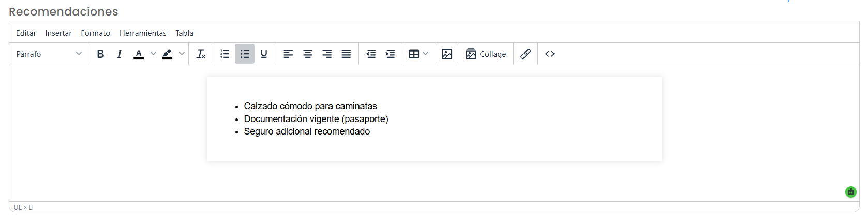Open the Párrafo block format dropdown

click(49, 54)
